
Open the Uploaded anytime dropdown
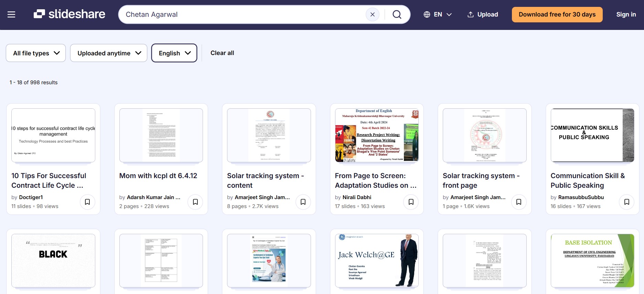tap(109, 53)
